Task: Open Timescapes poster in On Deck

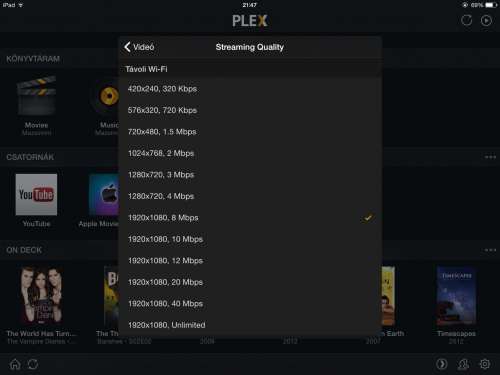Action: [x=456, y=296]
